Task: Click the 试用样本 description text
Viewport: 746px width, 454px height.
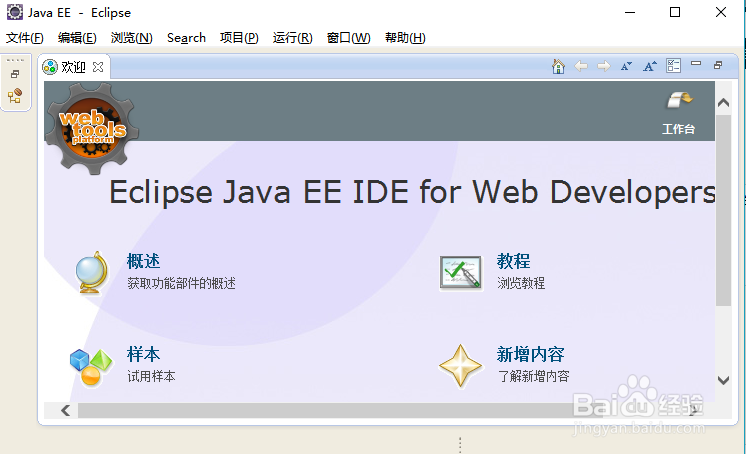Action: [151, 376]
